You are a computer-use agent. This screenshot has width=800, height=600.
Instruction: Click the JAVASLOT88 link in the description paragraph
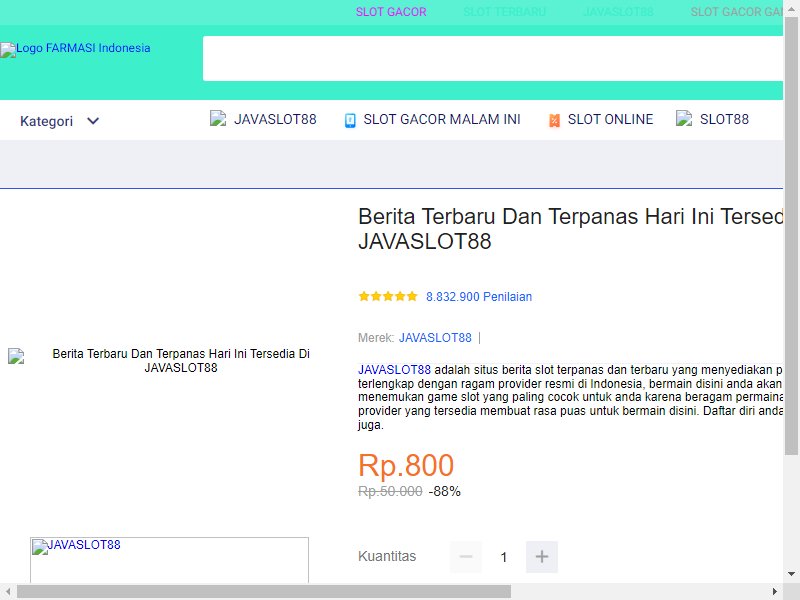(394, 370)
